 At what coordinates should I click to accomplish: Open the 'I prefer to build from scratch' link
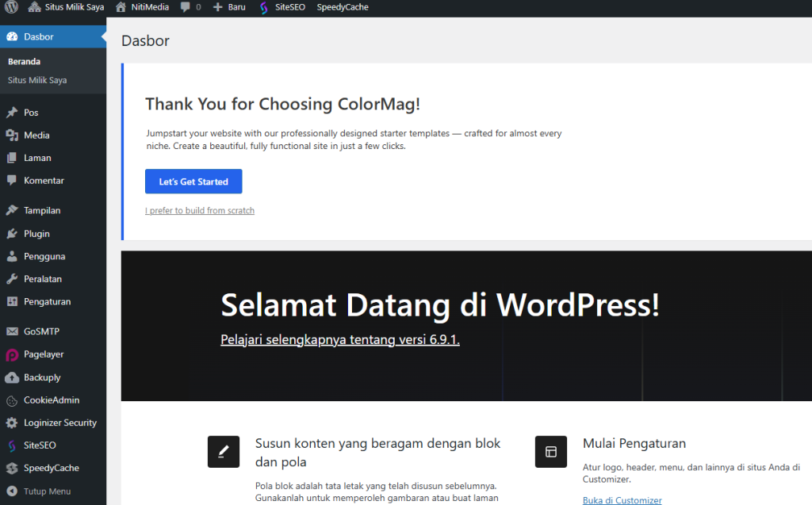(x=199, y=210)
